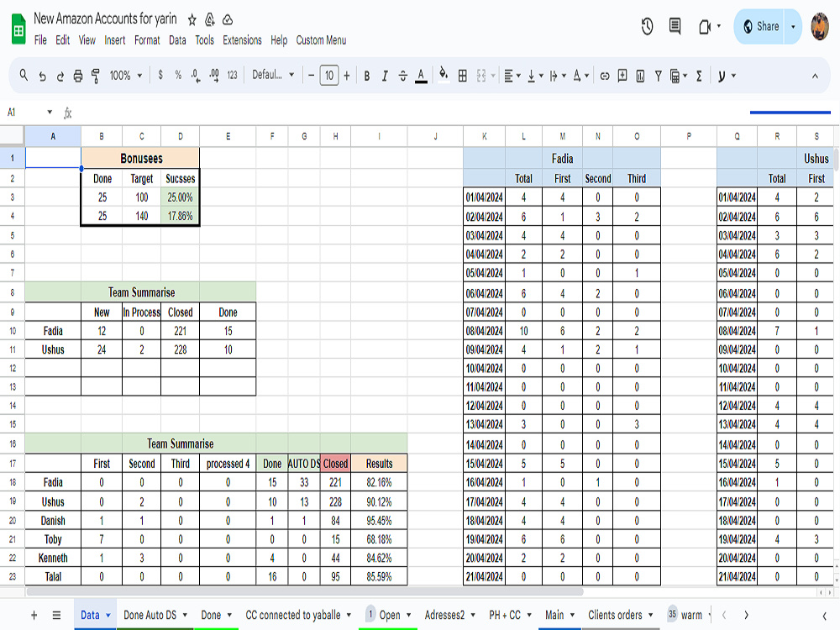Check cloud save status icon
The image size is (840, 630).
tap(228, 20)
